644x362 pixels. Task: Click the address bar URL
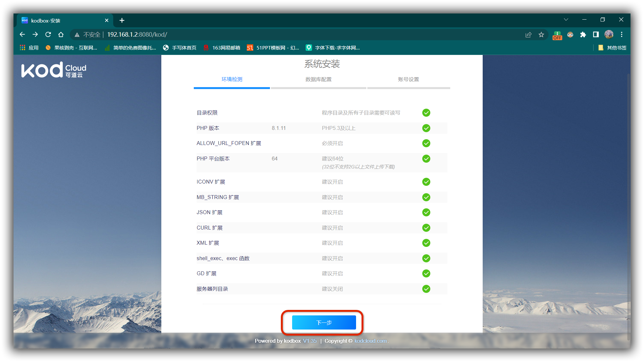(137, 34)
